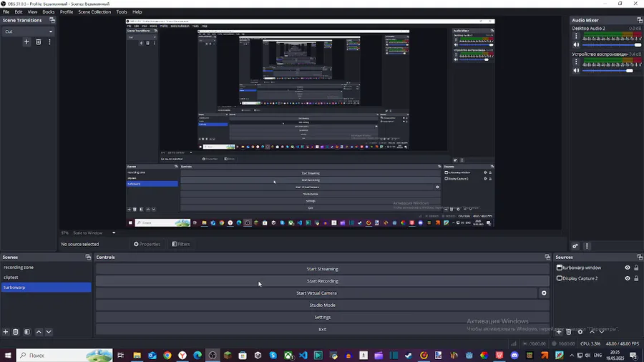The height and width of the screenshot is (362, 644).
Task: Select turbowarp window source row
Action: coord(598,268)
